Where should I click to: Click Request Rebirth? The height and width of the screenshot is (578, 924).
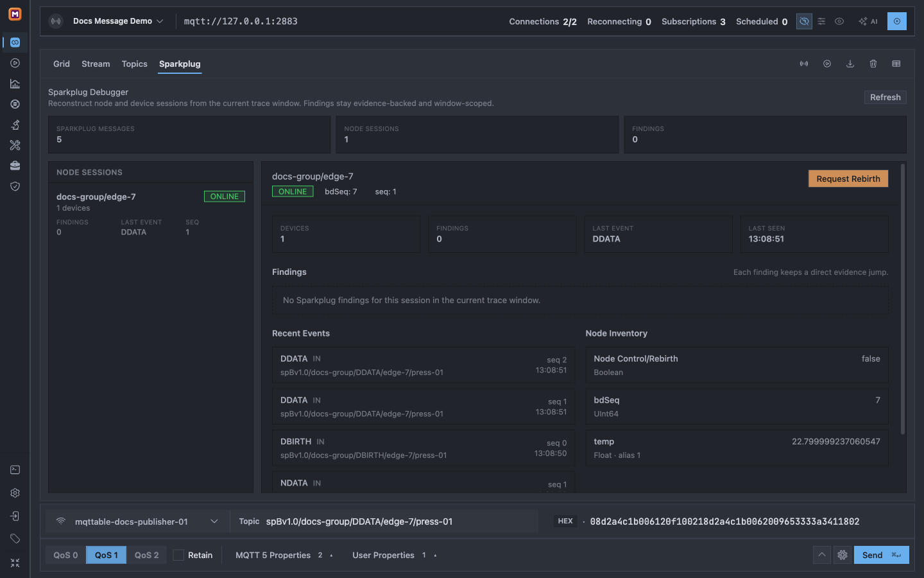[x=848, y=179]
